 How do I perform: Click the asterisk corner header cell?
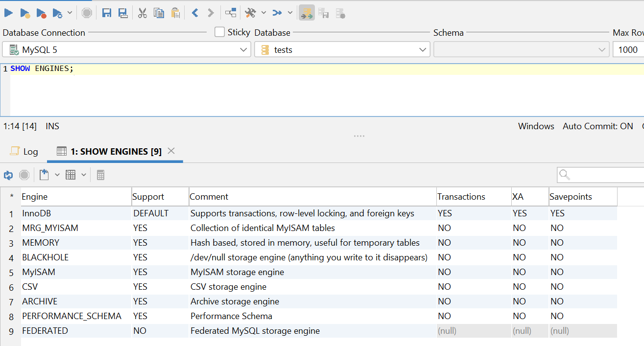tap(11, 197)
